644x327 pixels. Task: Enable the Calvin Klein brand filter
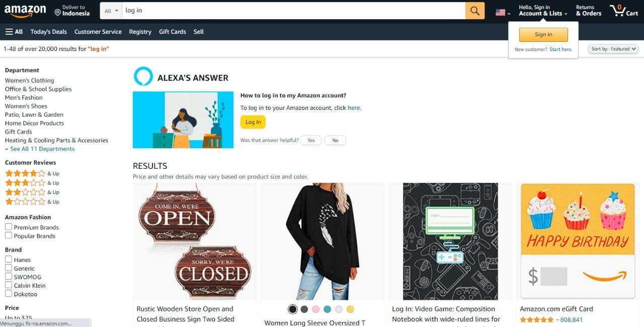point(9,285)
